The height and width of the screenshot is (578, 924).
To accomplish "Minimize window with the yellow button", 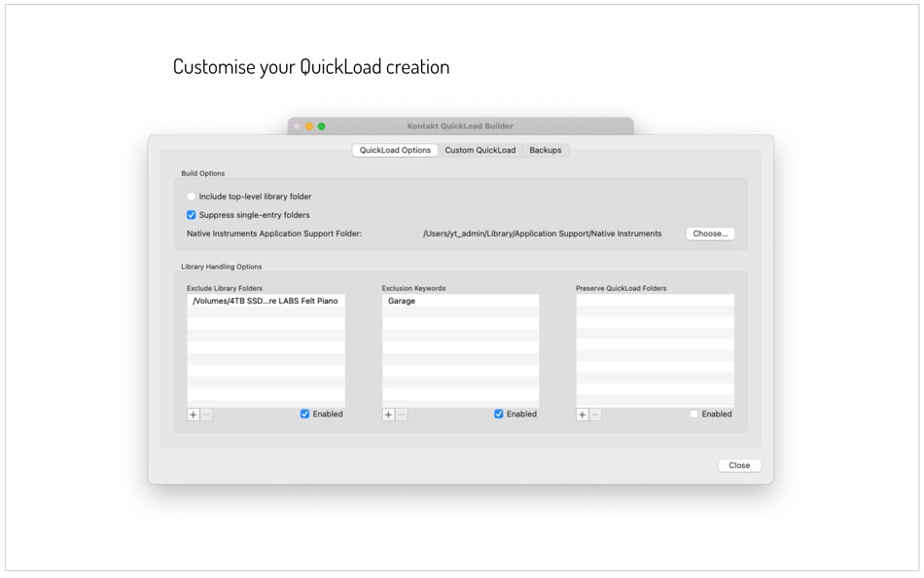I will pyautogui.click(x=308, y=126).
